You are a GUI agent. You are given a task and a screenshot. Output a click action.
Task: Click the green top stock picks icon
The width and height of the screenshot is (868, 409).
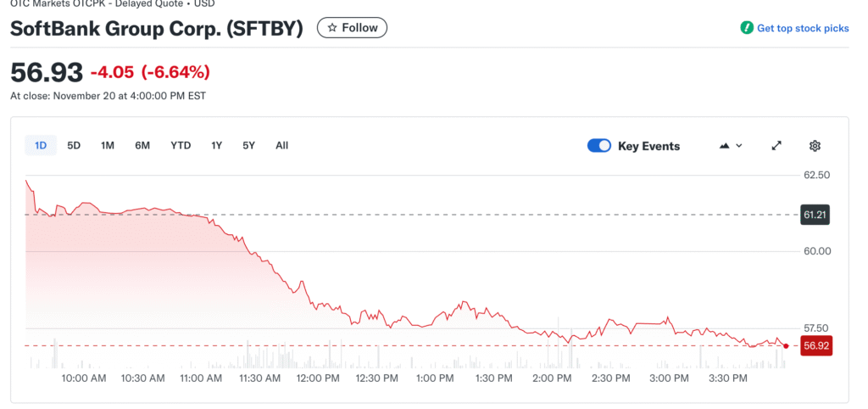click(x=746, y=28)
